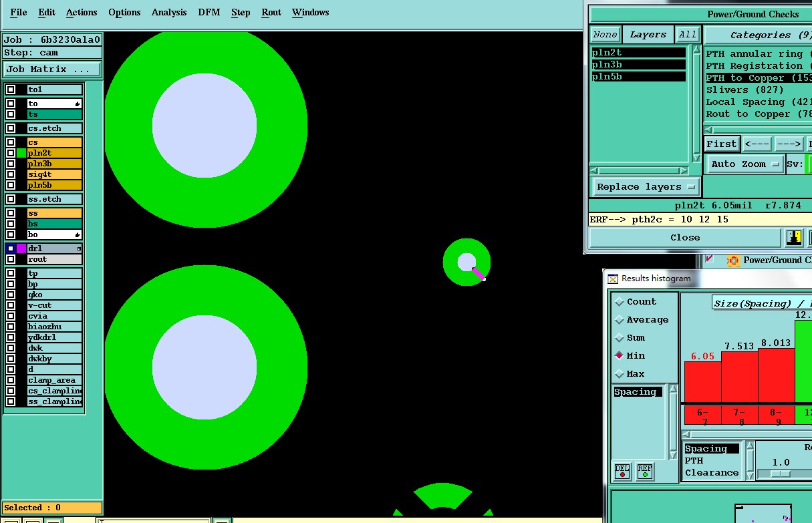Toggle display checkbox for layer sig4t
The width and height of the screenshot is (812, 523).
click(x=11, y=174)
